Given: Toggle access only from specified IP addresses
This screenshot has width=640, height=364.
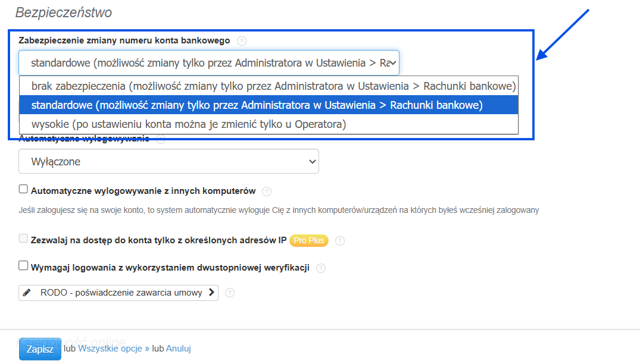Looking at the screenshot, I should [23, 239].
